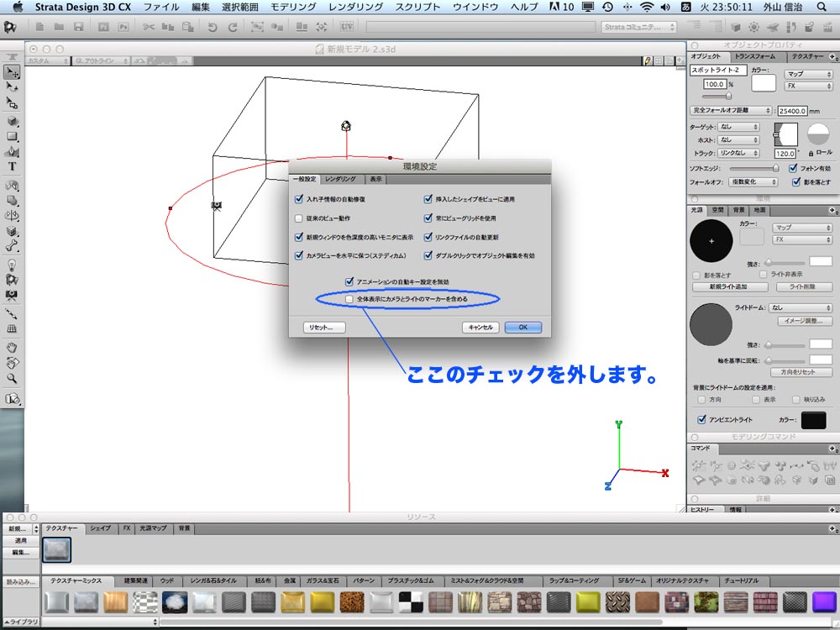Toggle 入れ子情報の自動修復 checkbox
This screenshot has height=630, width=840.
(x=299, y=199)
